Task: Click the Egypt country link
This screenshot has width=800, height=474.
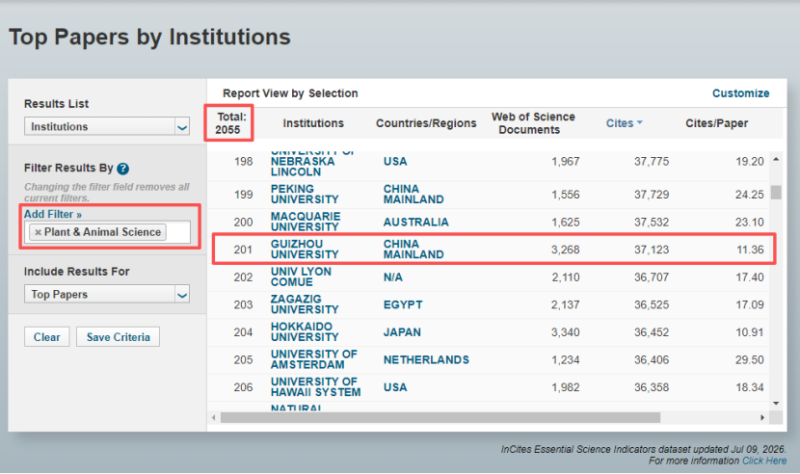Action: point(403,305)
